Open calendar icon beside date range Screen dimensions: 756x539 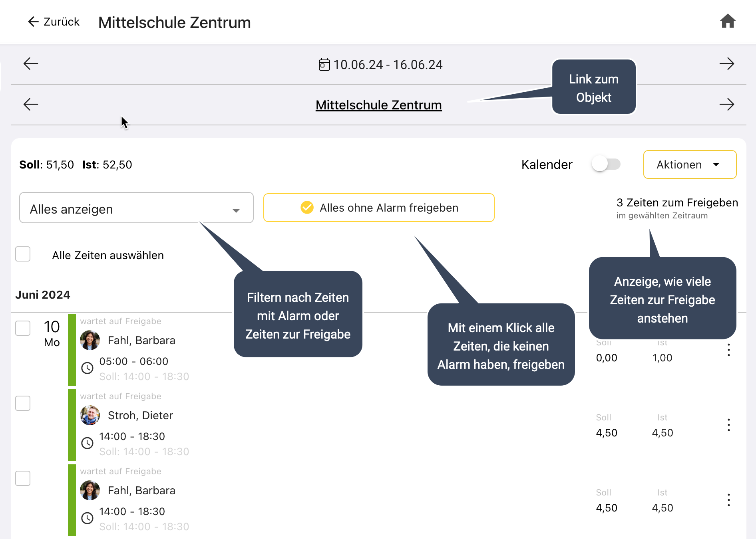324,65
